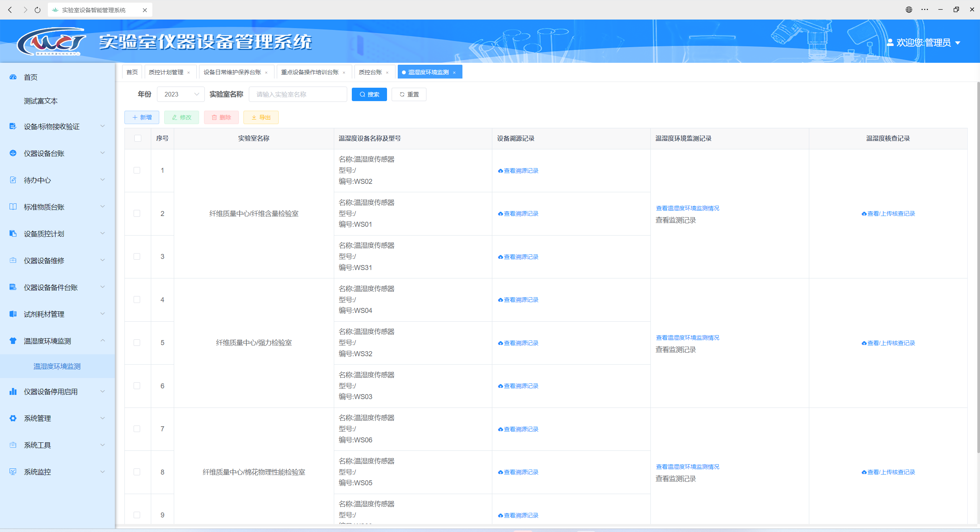Click the user avatar icon beside 欢迎您
This screenshot has width=980, height=532.
point(890,43)
